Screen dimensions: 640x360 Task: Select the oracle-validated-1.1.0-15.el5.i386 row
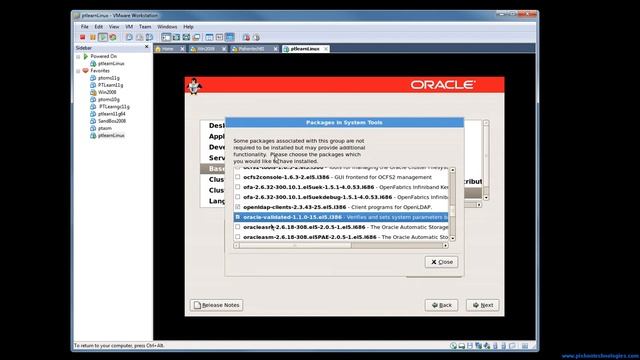pos(341,217)
